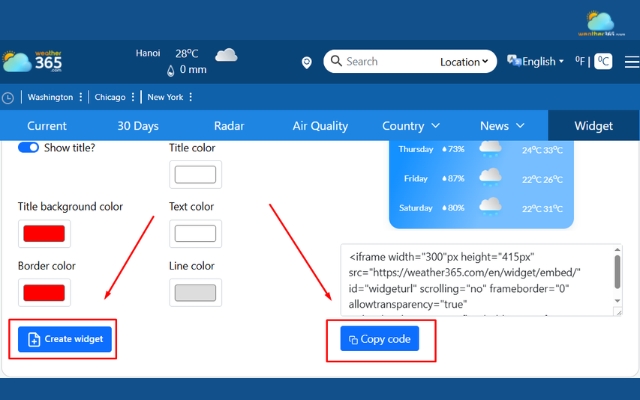
Task: Click the rain cloud icon for Thursday
Action: point(490,149)
